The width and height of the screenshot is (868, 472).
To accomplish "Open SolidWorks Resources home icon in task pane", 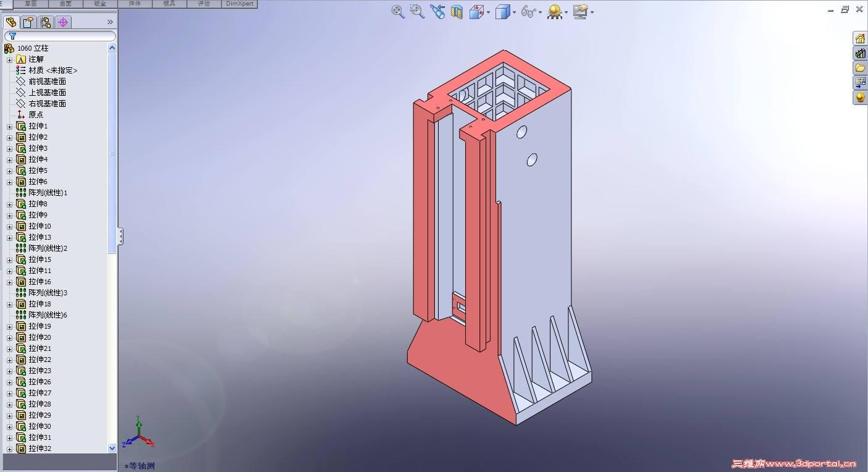I will point(860,38).
